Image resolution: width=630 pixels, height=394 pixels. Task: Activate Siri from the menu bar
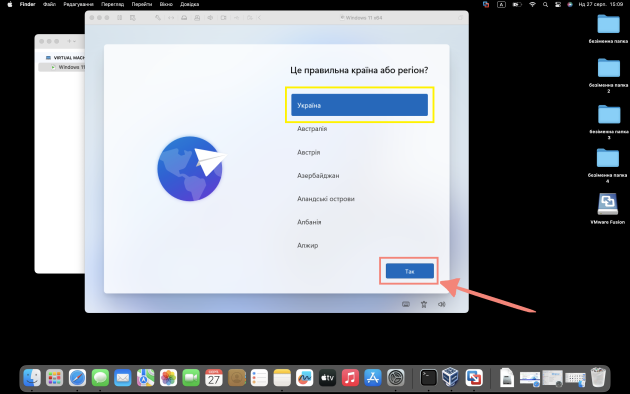click(x=570, y=4)
